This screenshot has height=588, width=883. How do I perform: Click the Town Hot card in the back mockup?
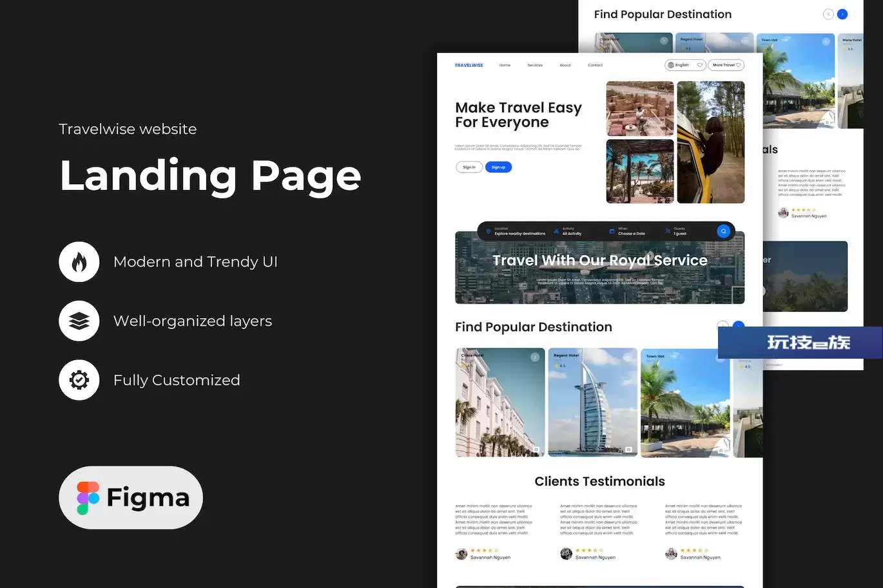coord(799,81)
